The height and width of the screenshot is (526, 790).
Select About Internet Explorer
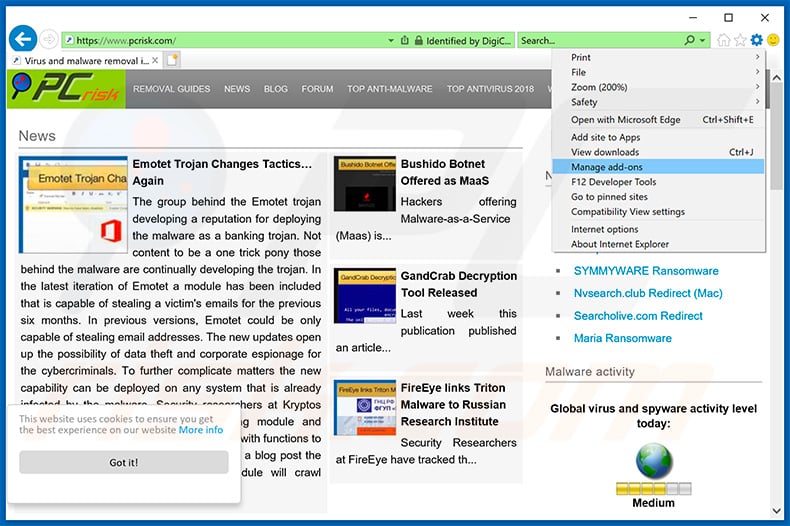(x=659, y=244)
